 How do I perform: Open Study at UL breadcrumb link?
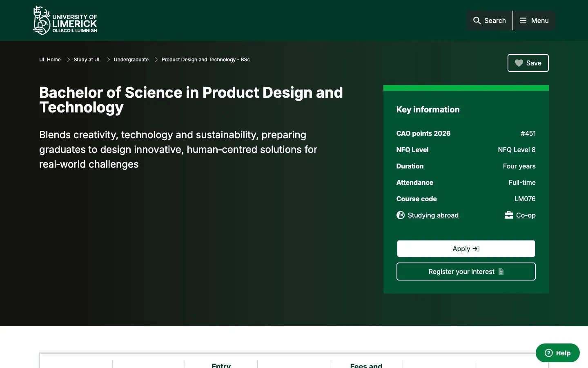click(87, 60)
